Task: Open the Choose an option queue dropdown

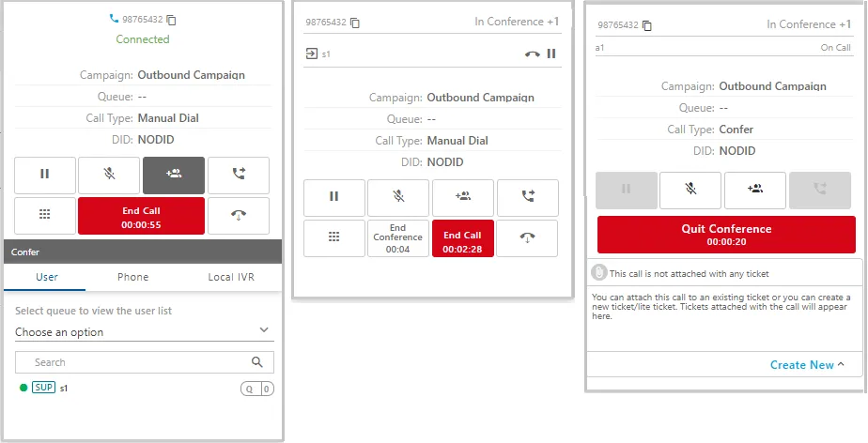Action: tap(145, 332)
